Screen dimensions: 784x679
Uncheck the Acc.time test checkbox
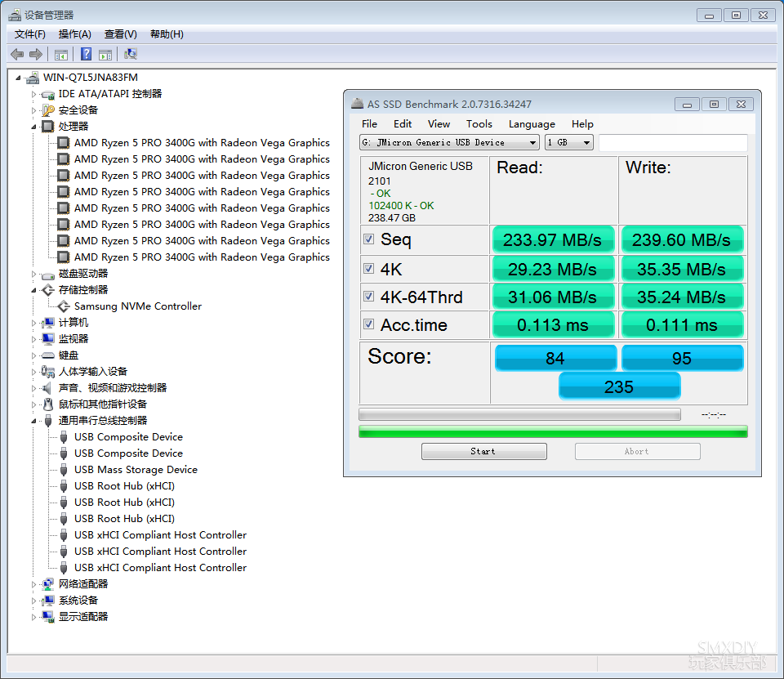pos(368,324)
